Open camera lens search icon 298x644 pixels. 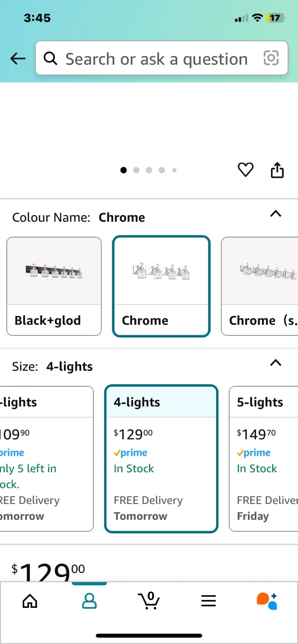point(271,58)
